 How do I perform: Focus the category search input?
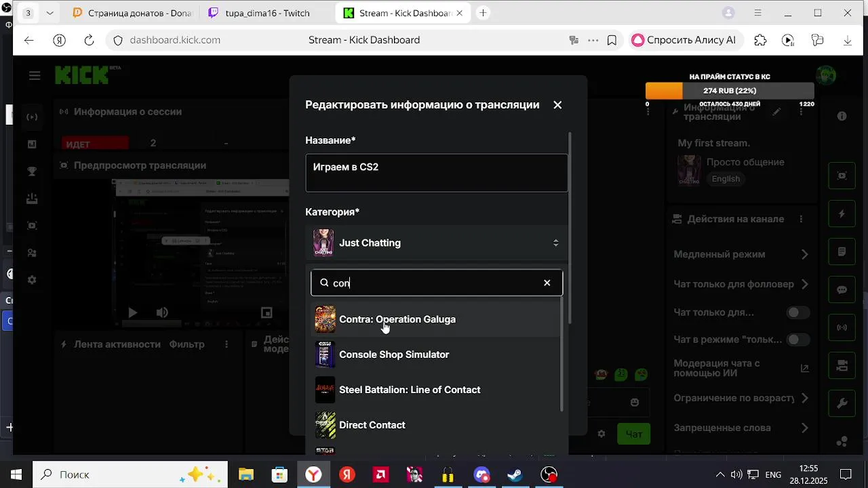tap(435, 283)
